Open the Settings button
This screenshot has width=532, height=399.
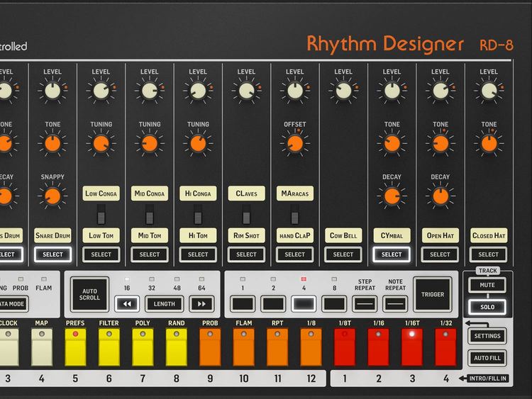[488, 336]
